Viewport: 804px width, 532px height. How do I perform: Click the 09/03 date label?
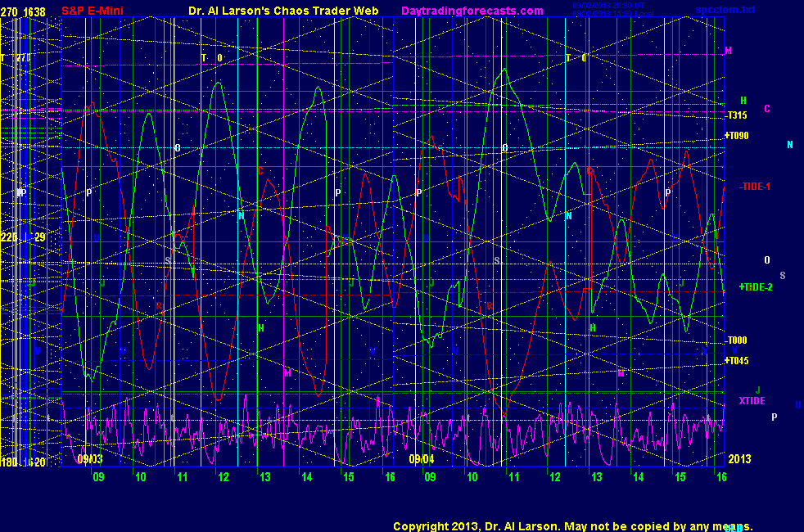click(89, 459)
